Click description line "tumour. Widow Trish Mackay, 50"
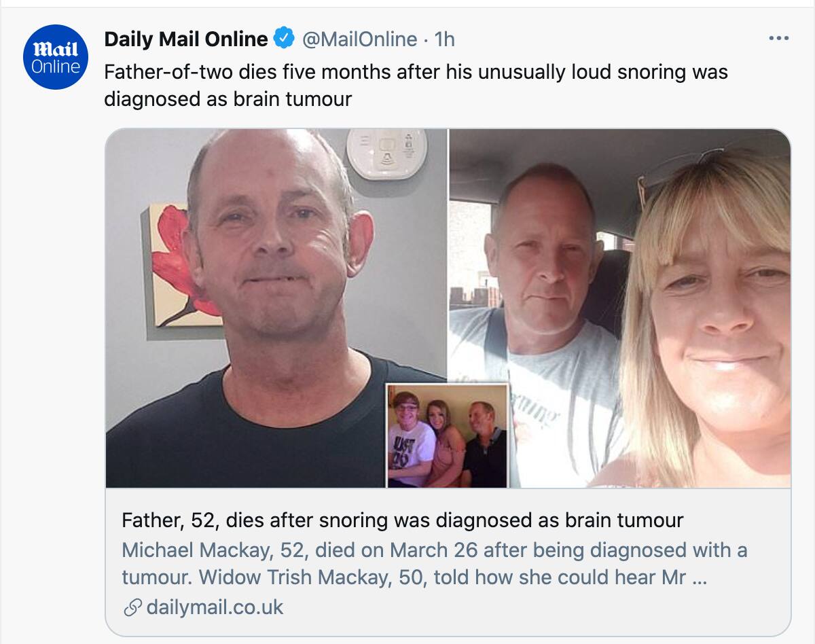 pos(414,577)
